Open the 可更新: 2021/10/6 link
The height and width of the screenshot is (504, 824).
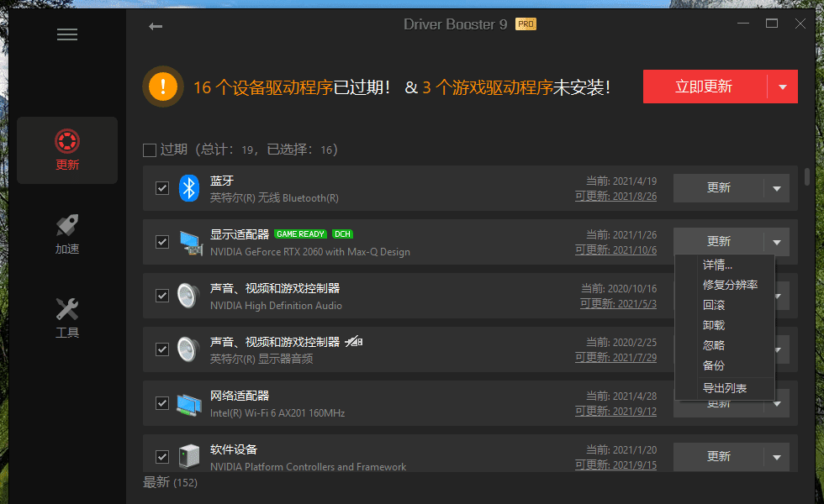tap(615, 250)
